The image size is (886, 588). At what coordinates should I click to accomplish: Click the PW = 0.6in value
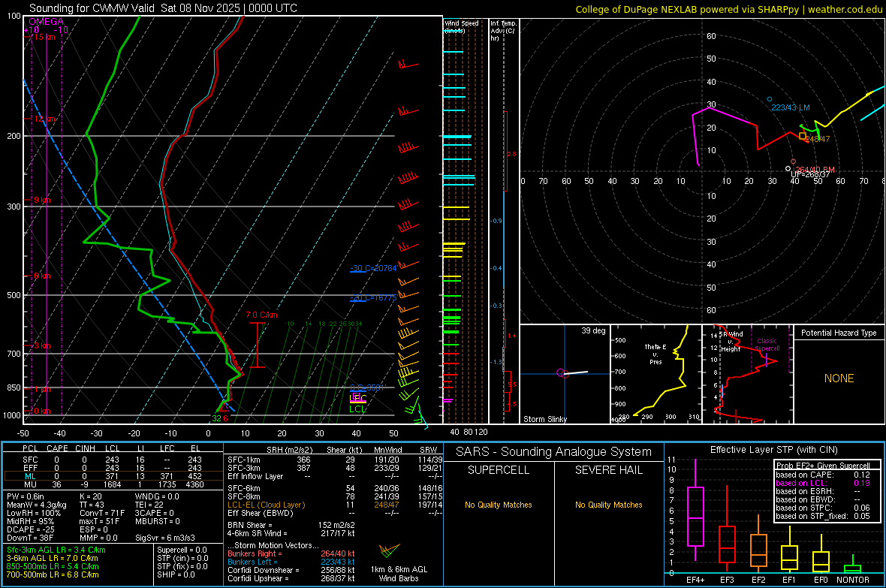tap(26, 496)
